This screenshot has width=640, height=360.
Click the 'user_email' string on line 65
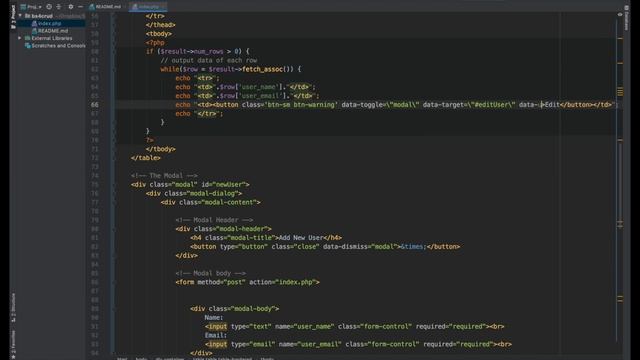coord(260,96)
